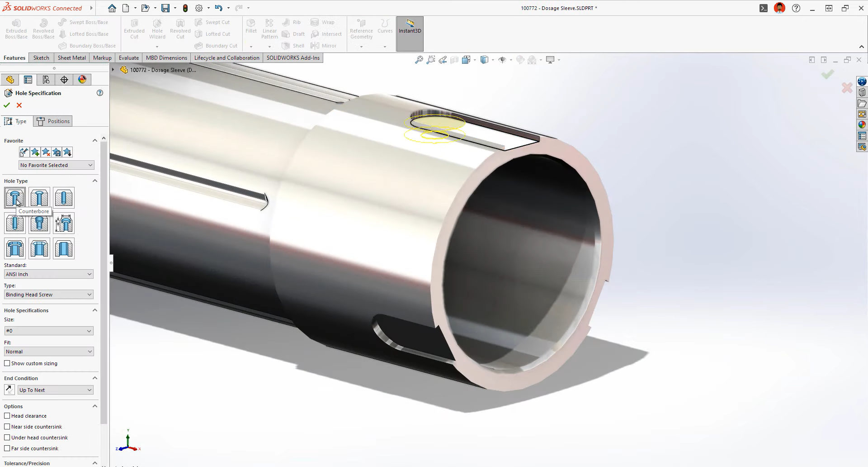The height and width of the screenshot is (467, 868).
Task: Click the Save icon in the top toolbar
Action: click(165, 8)
